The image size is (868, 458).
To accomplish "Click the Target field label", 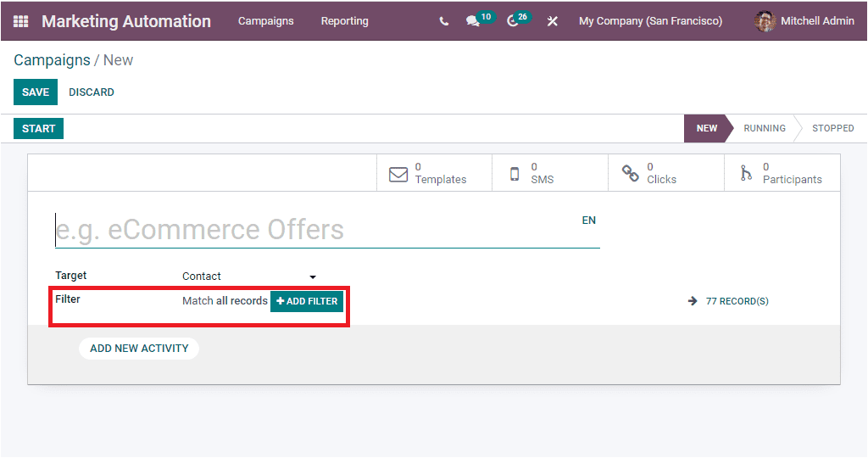I will click(x=71, y=276).
